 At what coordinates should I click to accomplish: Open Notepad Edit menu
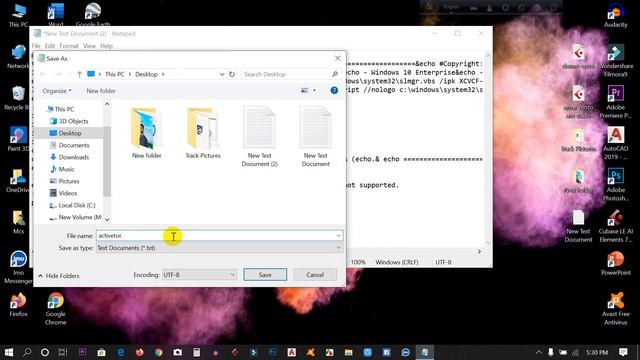[50, 46]
